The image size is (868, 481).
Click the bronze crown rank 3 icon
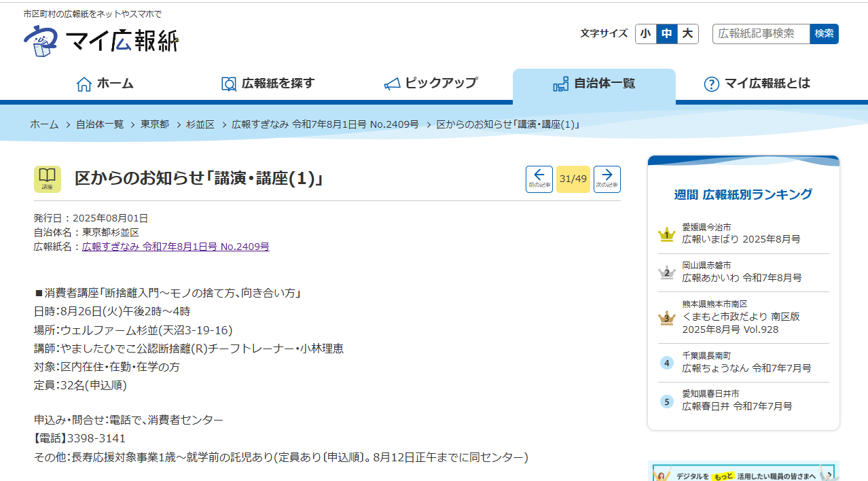pyautogui.click(x=666, y=318)
